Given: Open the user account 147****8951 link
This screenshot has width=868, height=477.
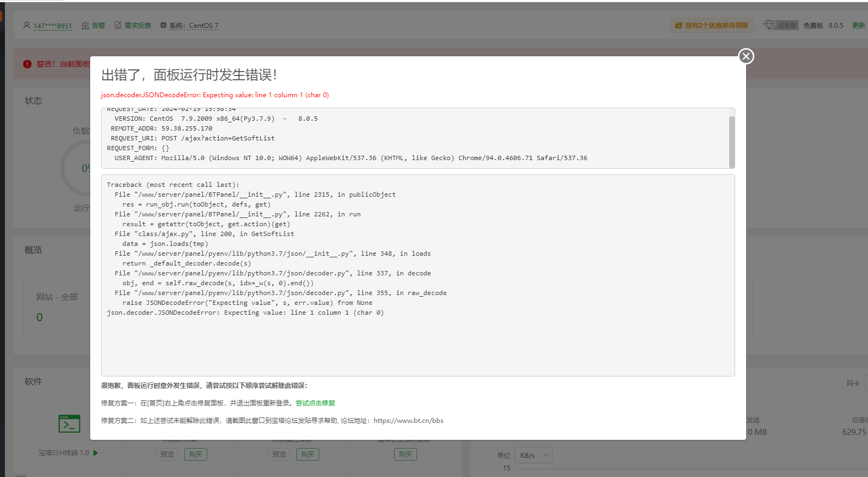Looking at the screenshot, I should [52, 26].
